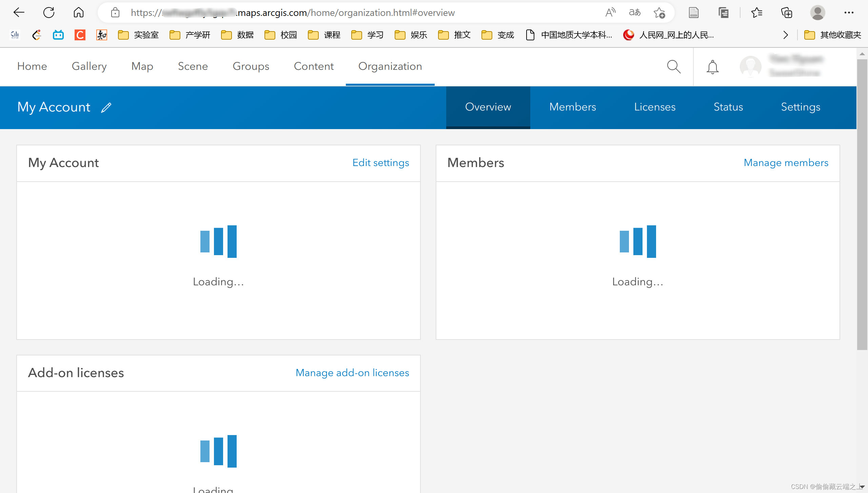This screenshot has width=868, height=493.
Task: Open the read aloud icon in address bar
Action: click(610, 13)
